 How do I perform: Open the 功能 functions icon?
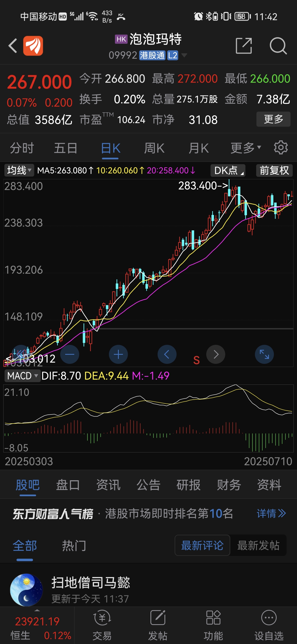coord(213,626)
